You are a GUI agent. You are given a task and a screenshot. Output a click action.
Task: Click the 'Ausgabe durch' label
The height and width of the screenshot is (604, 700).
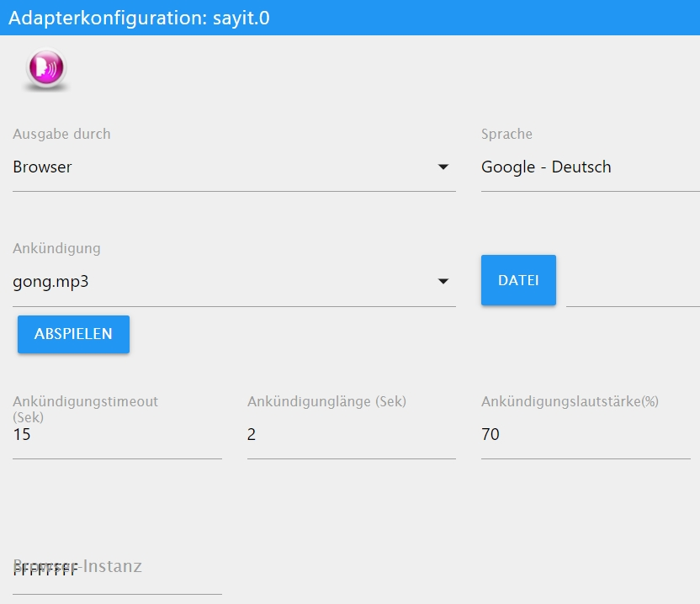point(61,134)
